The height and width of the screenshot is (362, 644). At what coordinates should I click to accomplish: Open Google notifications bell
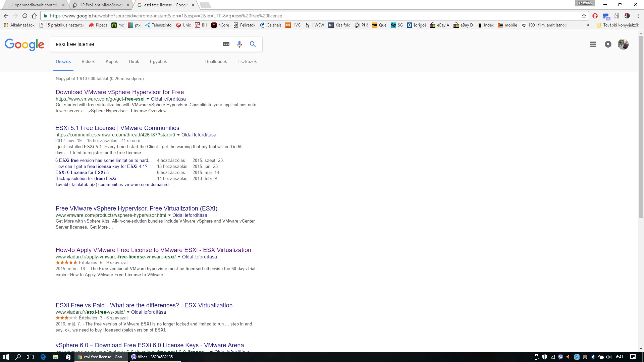(x=608, y=44)
